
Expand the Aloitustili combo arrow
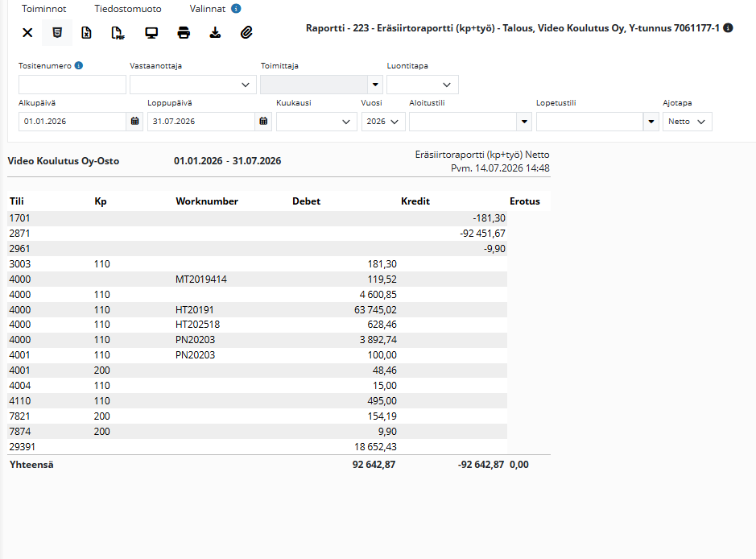(524, 122)
